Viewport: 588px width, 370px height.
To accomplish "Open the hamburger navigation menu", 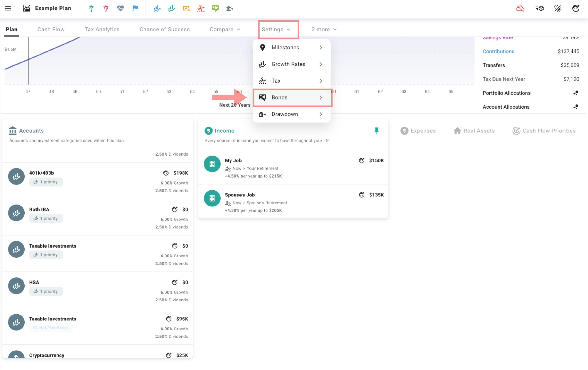I will 8,8.
